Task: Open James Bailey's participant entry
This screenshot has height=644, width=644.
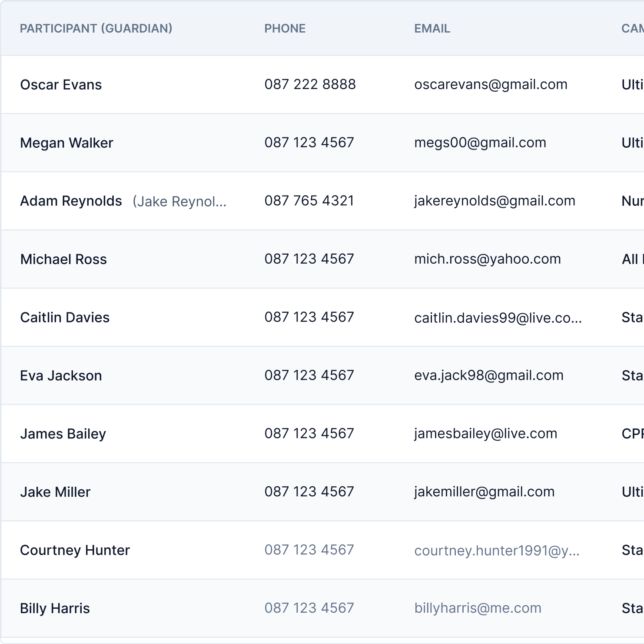Action: pos(63,434)
